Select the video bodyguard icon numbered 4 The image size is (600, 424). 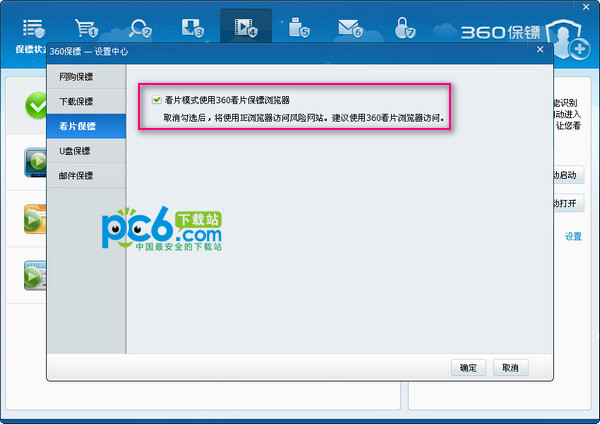click(246, 28)
